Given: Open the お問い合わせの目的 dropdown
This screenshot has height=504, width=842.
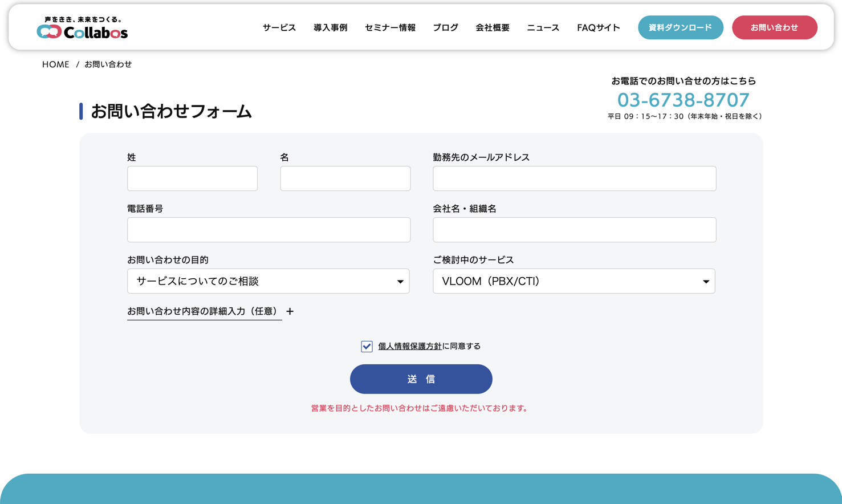Looking at the screenshot, I should (x=268, y=281).
